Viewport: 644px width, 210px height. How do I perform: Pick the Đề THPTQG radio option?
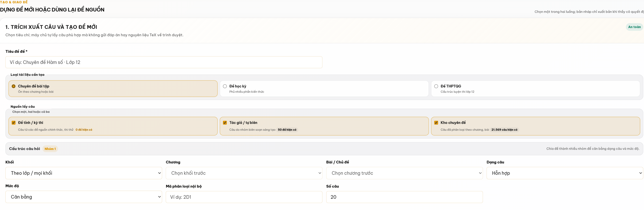436,86
